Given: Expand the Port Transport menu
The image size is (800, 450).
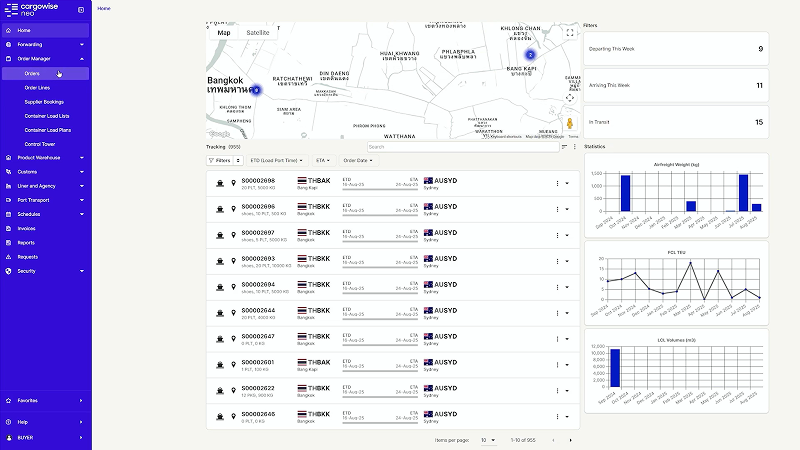Looking at the screenshot, I should coord(45,200).
